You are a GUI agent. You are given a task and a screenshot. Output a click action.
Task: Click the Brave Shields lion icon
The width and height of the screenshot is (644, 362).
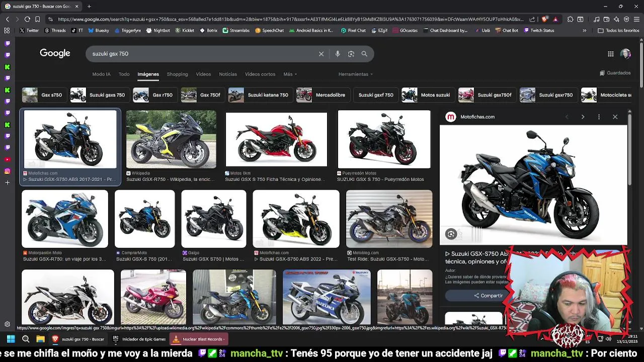click(545, 19)
